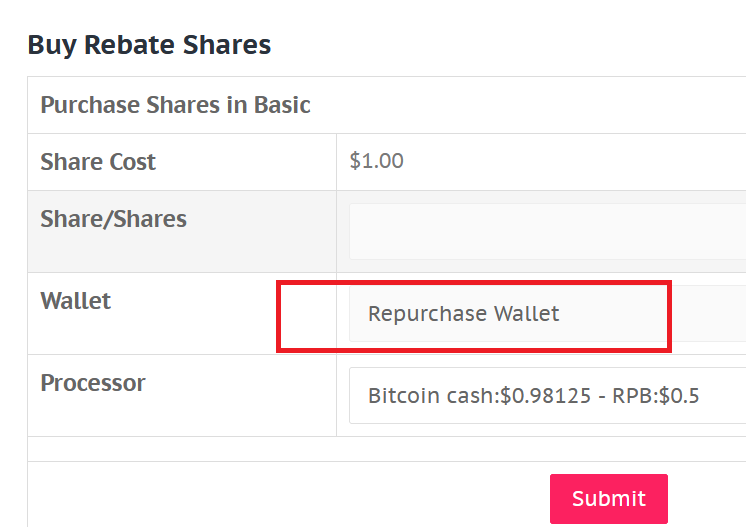Click the blank row above Submit
This screenshot has width=746, height=527.
(x=387, y=449)
